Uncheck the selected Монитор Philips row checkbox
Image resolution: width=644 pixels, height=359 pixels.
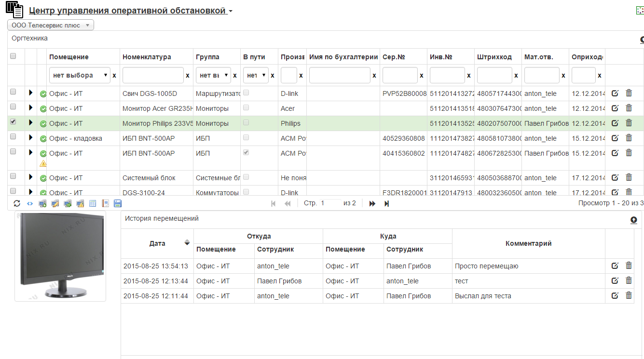(x=13, y=121)
